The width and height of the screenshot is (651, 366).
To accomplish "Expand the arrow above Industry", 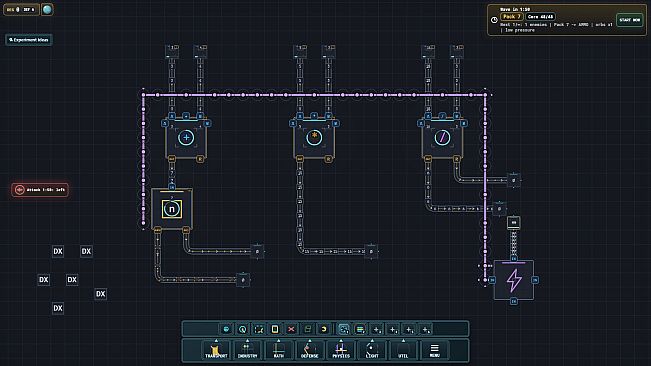I will 247,341.
